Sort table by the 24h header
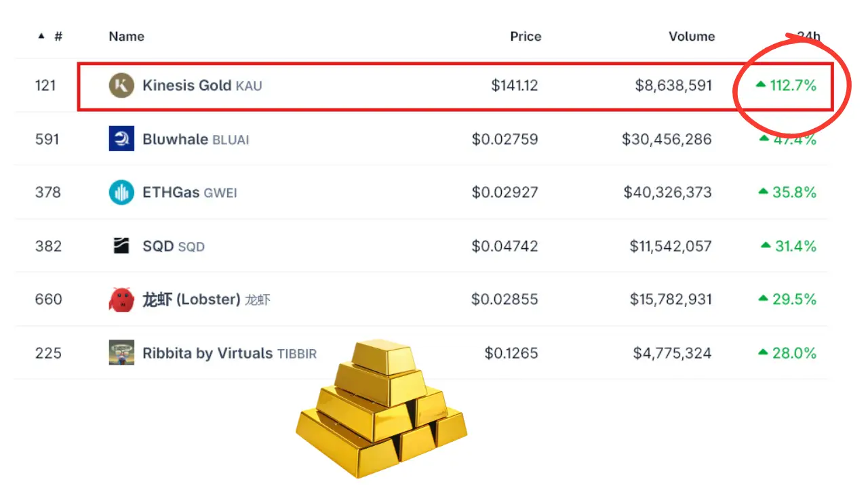Viewport: 868px width, 488px height. (808, 36)
